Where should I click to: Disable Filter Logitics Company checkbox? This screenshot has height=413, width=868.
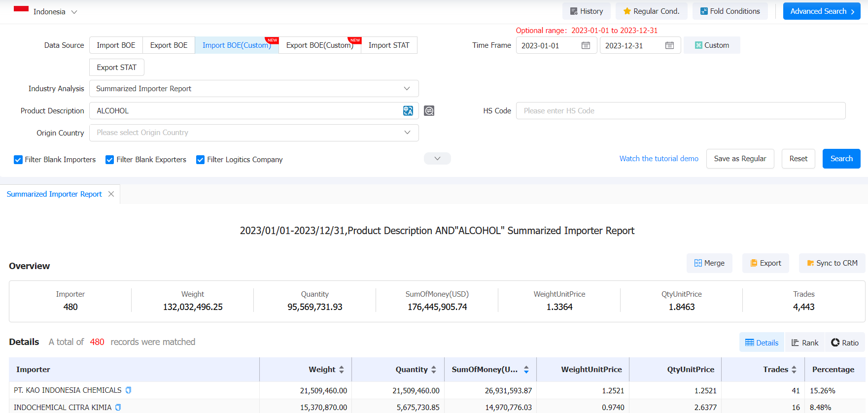(201, 160)
